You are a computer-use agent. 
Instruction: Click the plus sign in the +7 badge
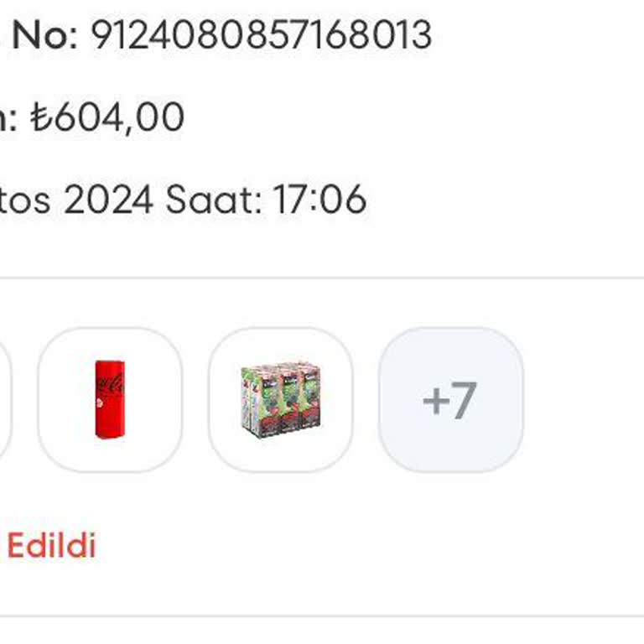(435, 401)
